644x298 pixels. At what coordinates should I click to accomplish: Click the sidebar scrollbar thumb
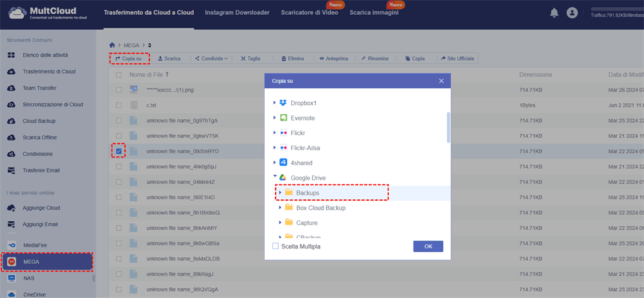(93, 279)
